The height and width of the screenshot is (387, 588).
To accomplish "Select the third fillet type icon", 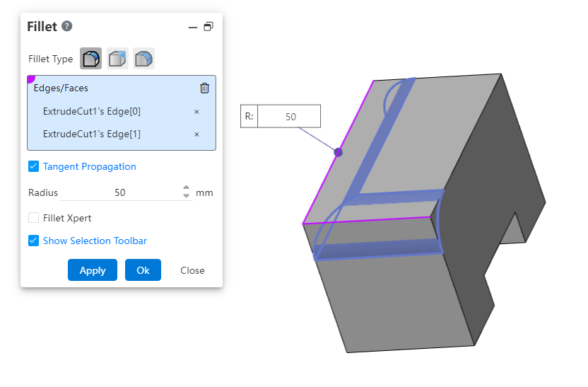I will tap(143, 59).
